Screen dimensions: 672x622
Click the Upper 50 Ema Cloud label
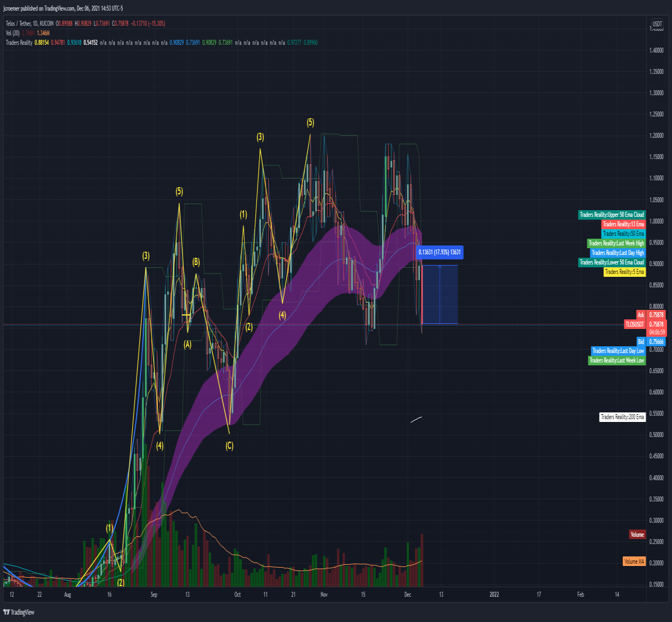(612, 215)
